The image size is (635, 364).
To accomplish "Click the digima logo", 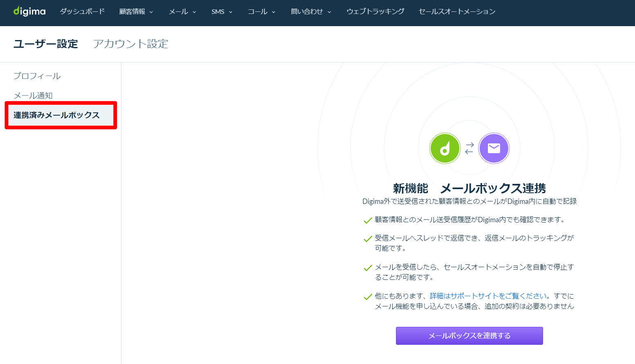I will click(x=29, y=11).
